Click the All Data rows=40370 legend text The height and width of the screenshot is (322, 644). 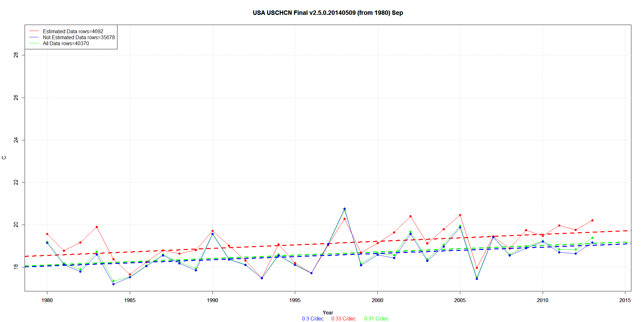[66, 43]
